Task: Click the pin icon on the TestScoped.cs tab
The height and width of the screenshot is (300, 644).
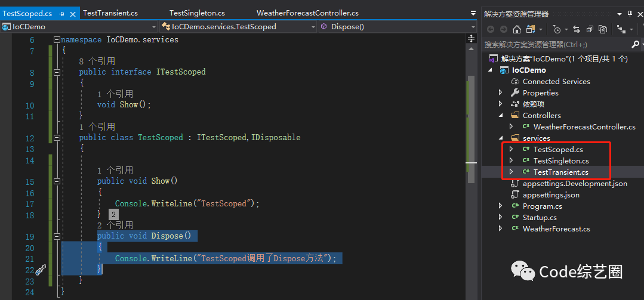Action: pyautogui.click(x=62, y=14)
